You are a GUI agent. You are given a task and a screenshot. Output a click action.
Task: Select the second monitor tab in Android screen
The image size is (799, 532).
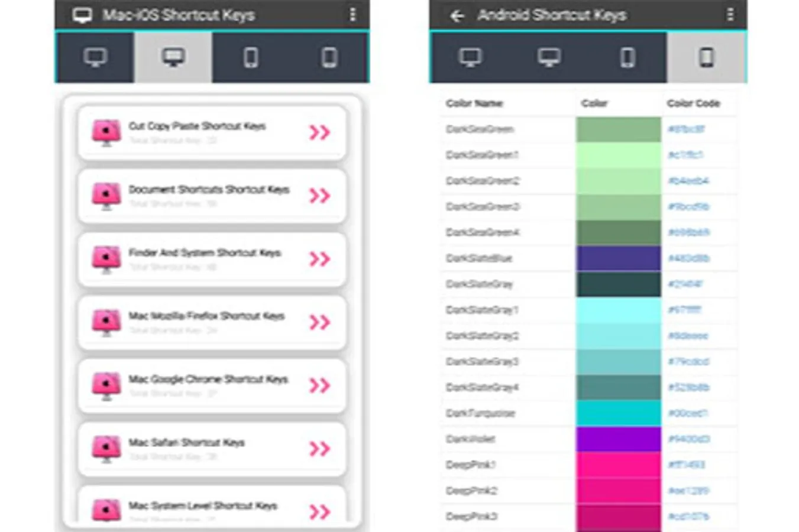549,57
